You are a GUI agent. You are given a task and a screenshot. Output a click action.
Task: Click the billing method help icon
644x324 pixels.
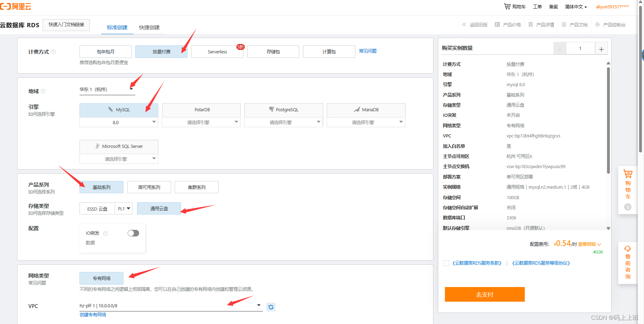pos(53,52)
